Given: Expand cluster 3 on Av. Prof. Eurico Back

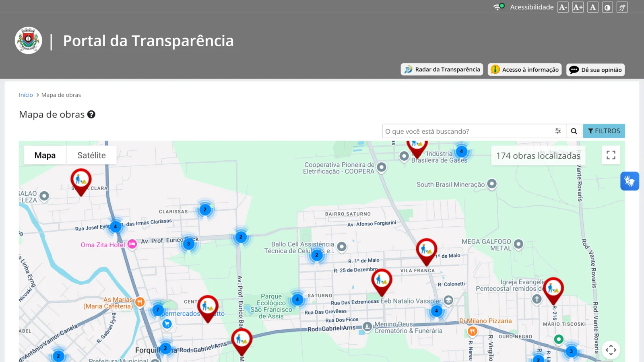Looking at the screenshot, I should (188, 244).
